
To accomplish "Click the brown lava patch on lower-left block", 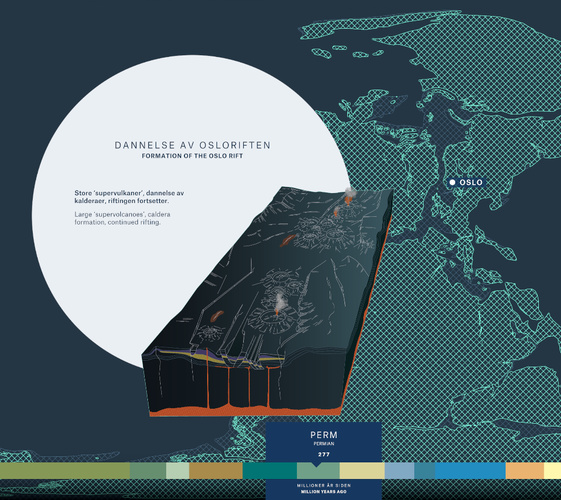I will (216, 316).
